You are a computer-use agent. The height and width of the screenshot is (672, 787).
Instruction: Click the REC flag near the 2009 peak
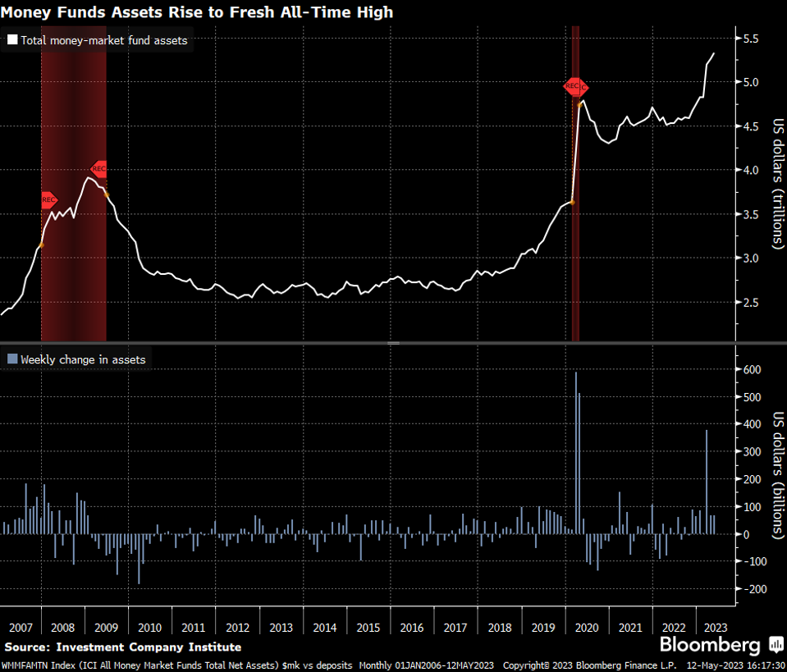click(98, 169)
